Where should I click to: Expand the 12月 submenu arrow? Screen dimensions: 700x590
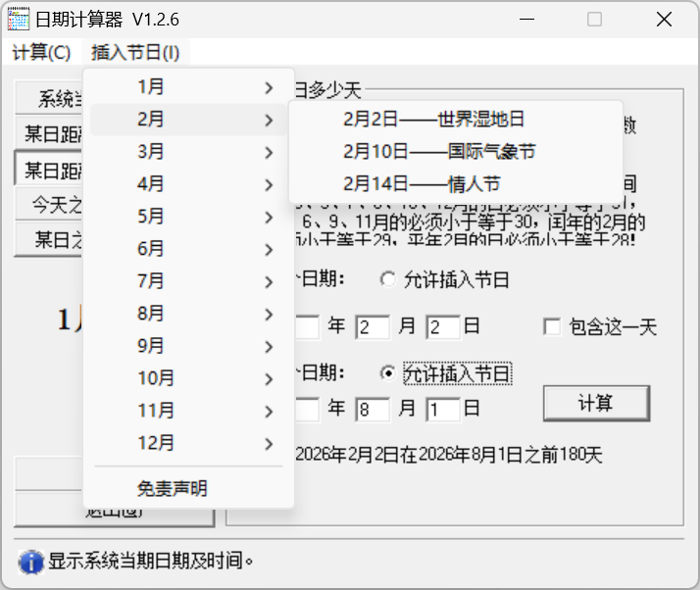pos(269,444)
